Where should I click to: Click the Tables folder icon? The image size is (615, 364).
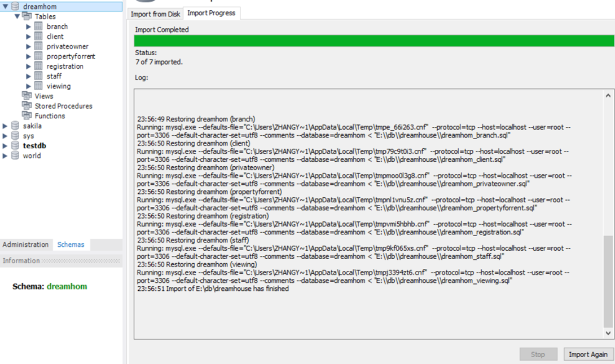(x=27, y=16)
